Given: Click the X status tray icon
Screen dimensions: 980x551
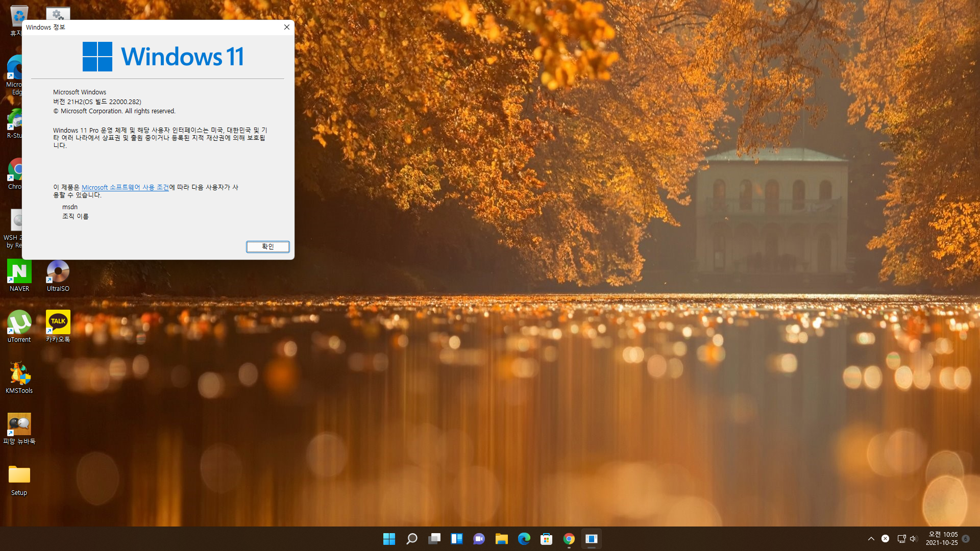Looking at the screenshot, I should coord(886,539).
